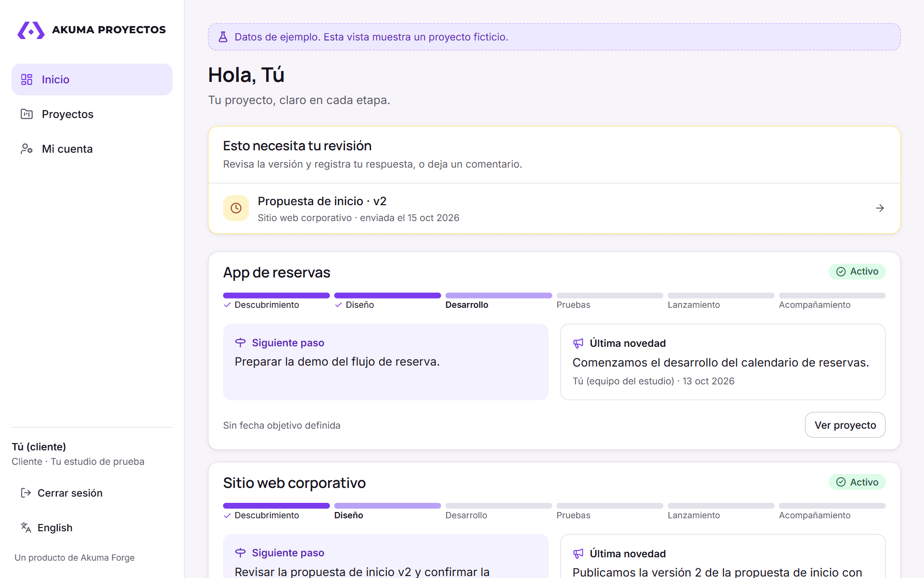Screen dimensions: 924x578
Task: Click the 'Esto necesita tu revisión' heading
Action: (x=297, y=146)
